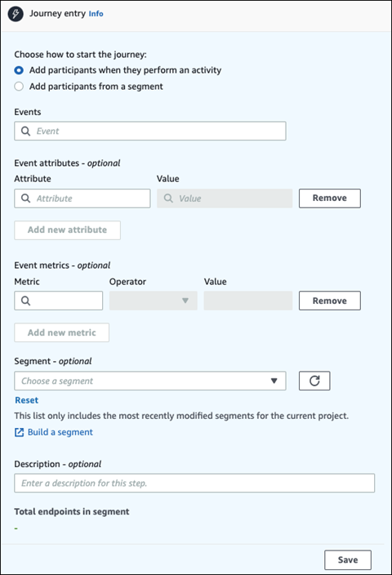
Task: Click the external link icon beside Build a segment
Action: [x=19, y=432]
